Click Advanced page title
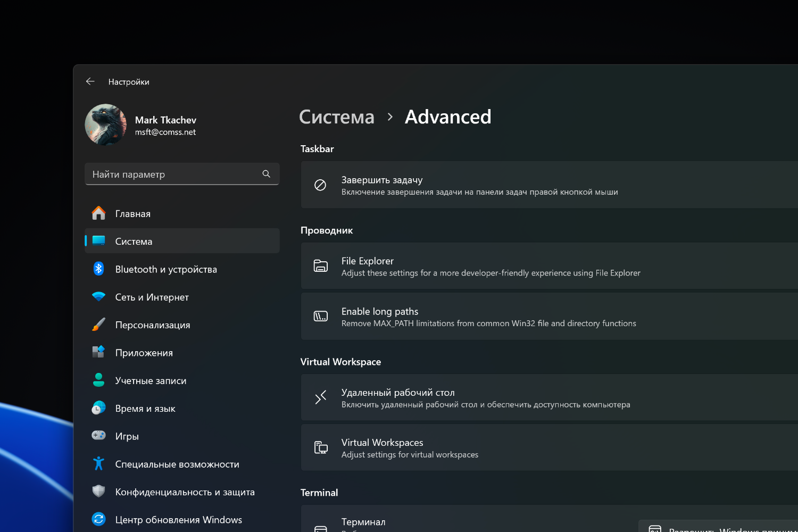Image resolution: width=798 pixels, height=532 pixels. [448, 117]
